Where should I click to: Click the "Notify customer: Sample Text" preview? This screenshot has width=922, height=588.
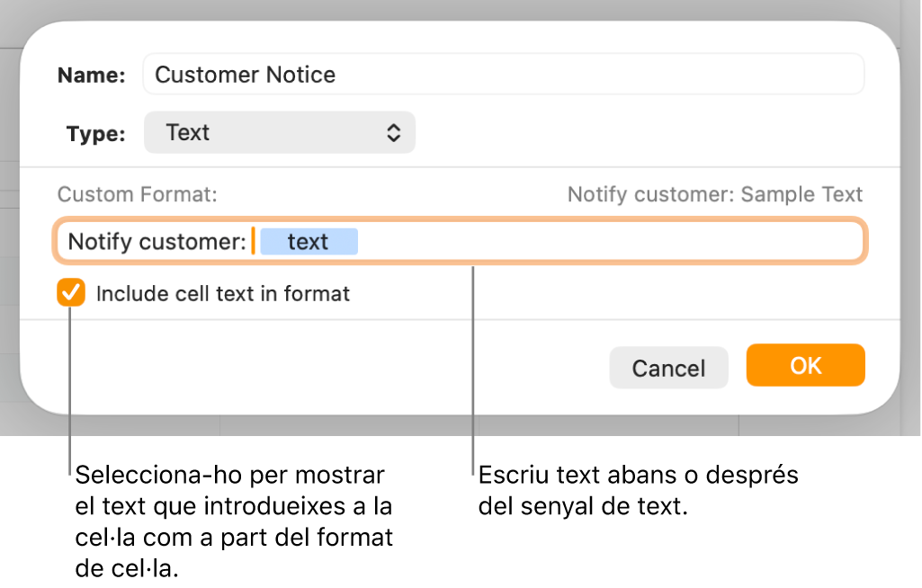pyautogui.click(x=714, y=194)
